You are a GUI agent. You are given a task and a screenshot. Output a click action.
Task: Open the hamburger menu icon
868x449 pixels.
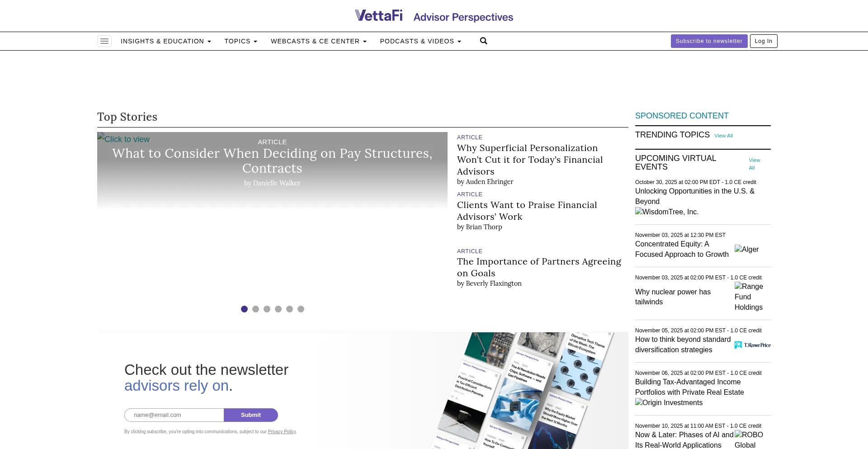104,41
